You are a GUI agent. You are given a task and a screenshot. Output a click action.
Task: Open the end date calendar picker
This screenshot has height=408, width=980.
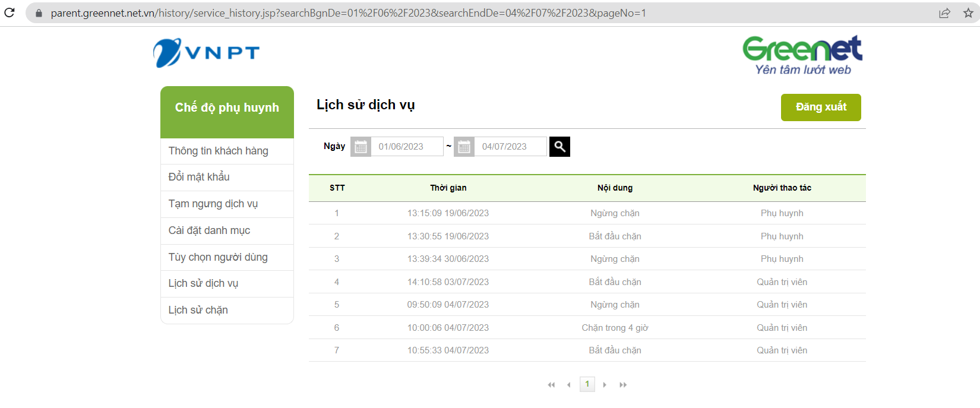(x=464, y=147)
